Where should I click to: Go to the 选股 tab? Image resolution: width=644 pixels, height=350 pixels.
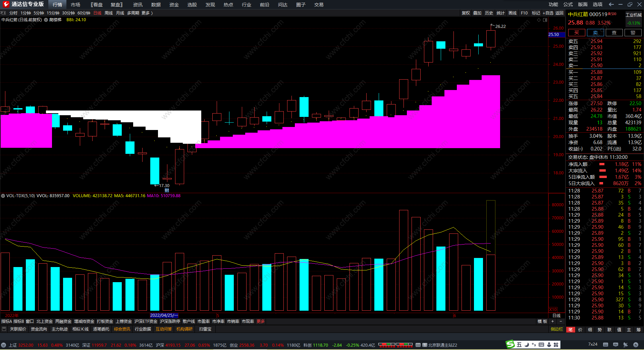(x=192, y=5)
